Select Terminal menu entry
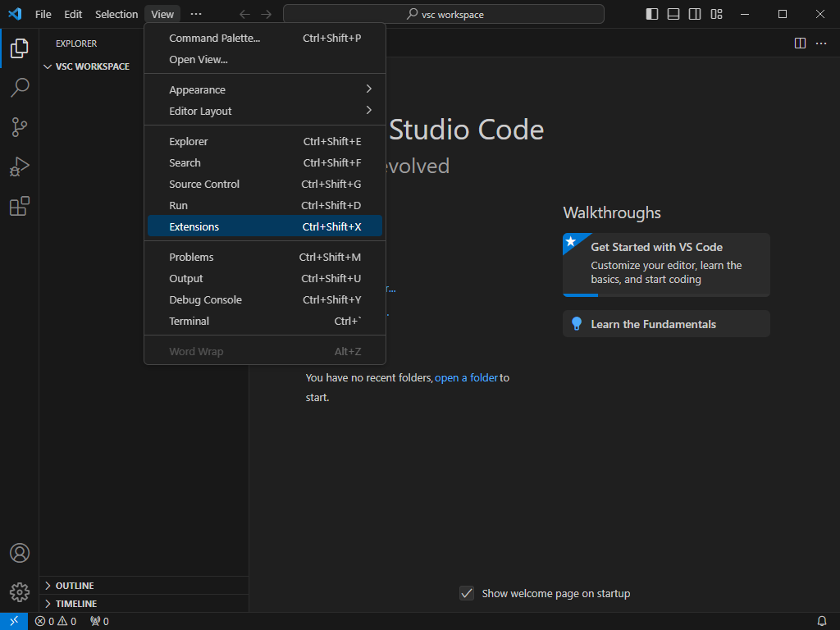Viewport: 840px width, 630px height. (x=265, y=321)
